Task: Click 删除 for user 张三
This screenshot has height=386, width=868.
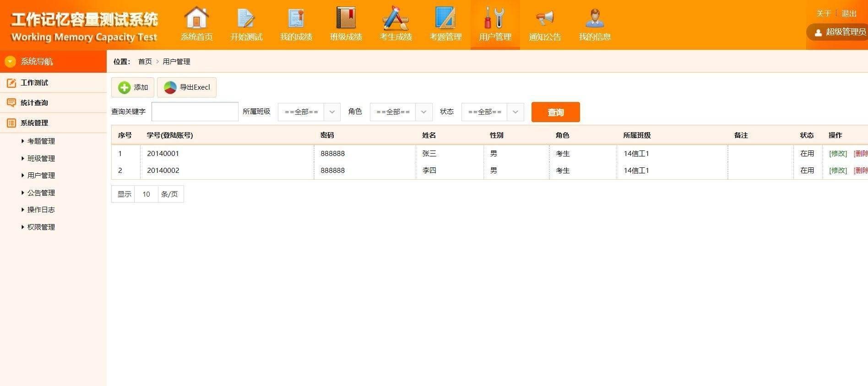Action: 861,154
